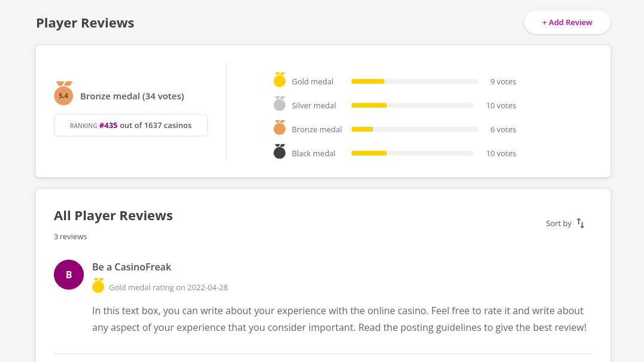Click the All Player Reviews heading

[x=113, y=216]
